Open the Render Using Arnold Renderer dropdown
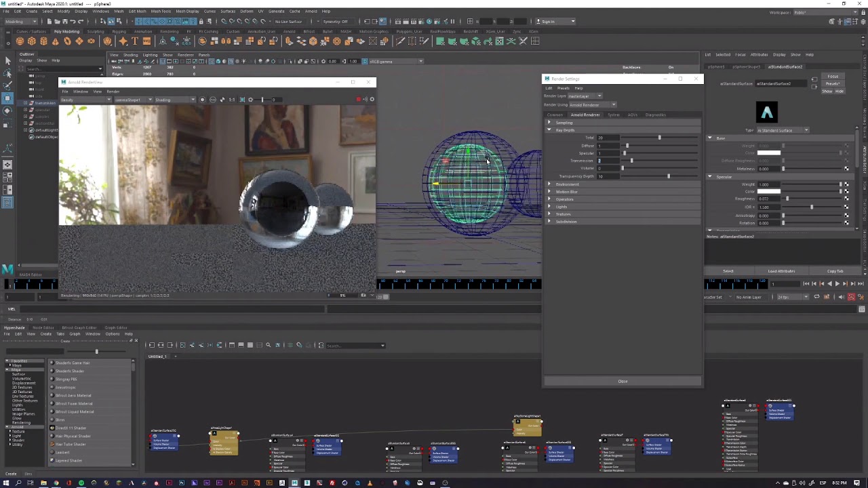Screen dimensions: 868x488 click(592, 105)
